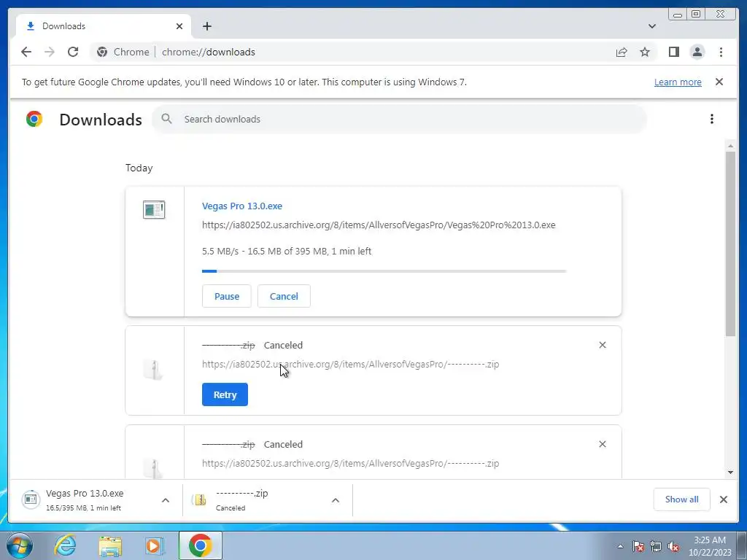Click the taskbar clock showing 3:25 AM
The height and width of the screenshot is (560, 747).
[x=710, y=546]
